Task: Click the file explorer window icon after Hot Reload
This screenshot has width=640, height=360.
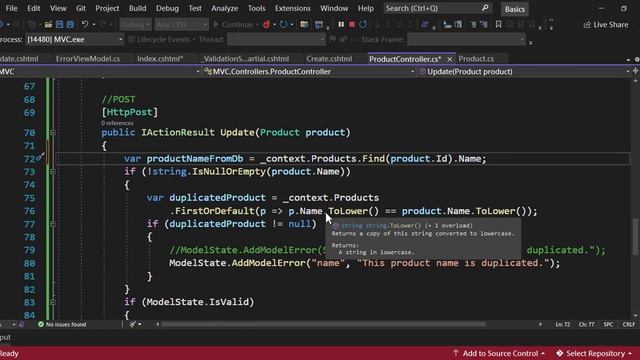Action: tap(304, 25)
